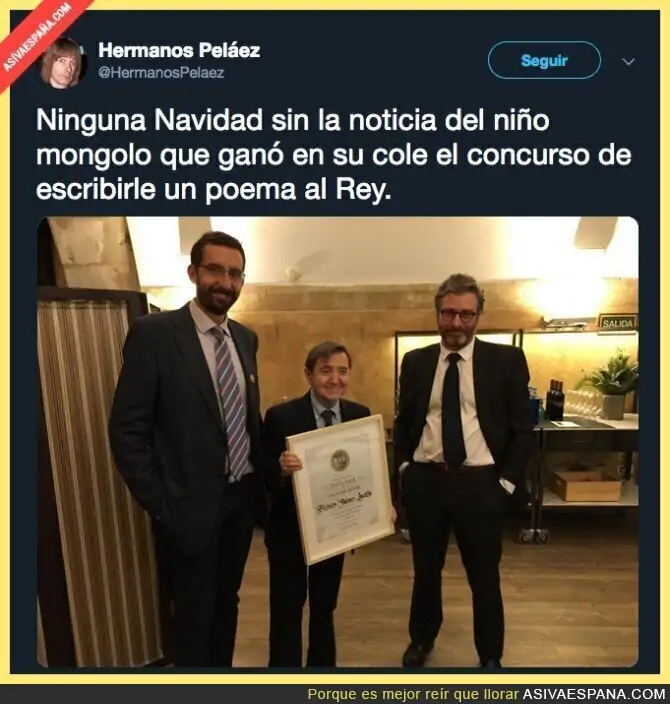
Task: Open the @HermanosPelaez handle link
Action: 161,73
